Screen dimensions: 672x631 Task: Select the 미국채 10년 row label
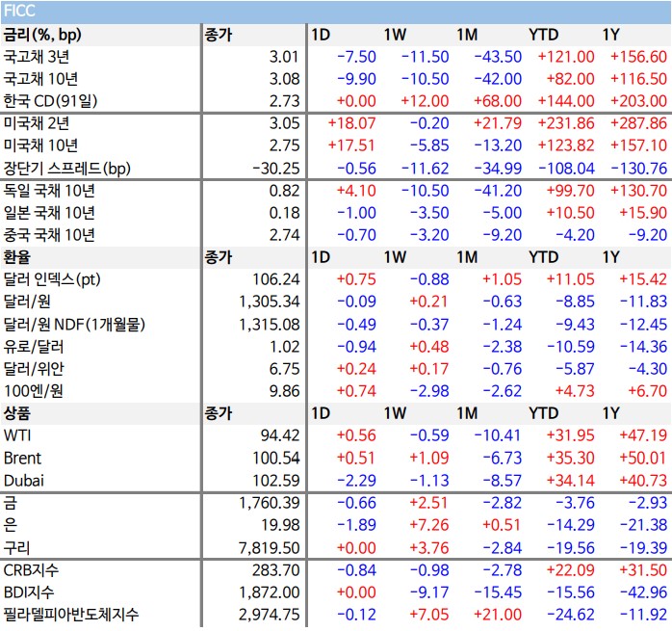pos(40,145)
